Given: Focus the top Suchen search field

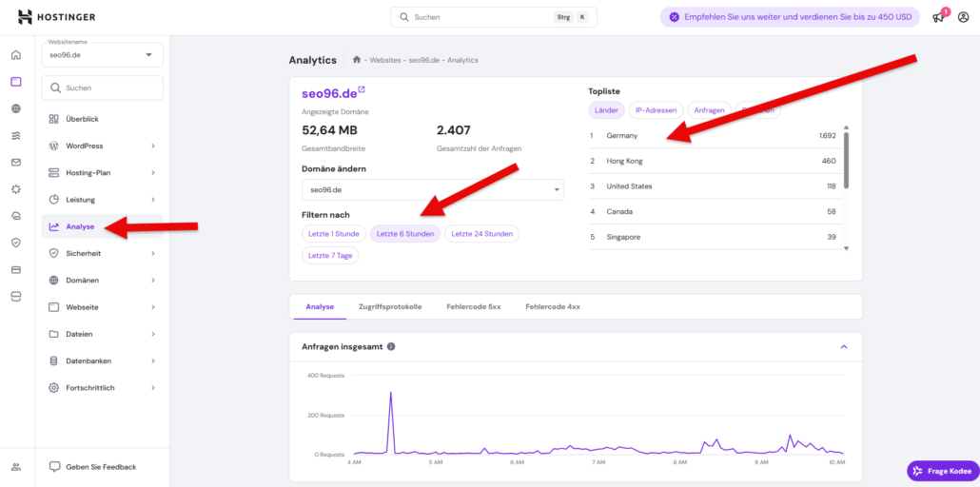Looking at the screenshot, I should [494, 17].
